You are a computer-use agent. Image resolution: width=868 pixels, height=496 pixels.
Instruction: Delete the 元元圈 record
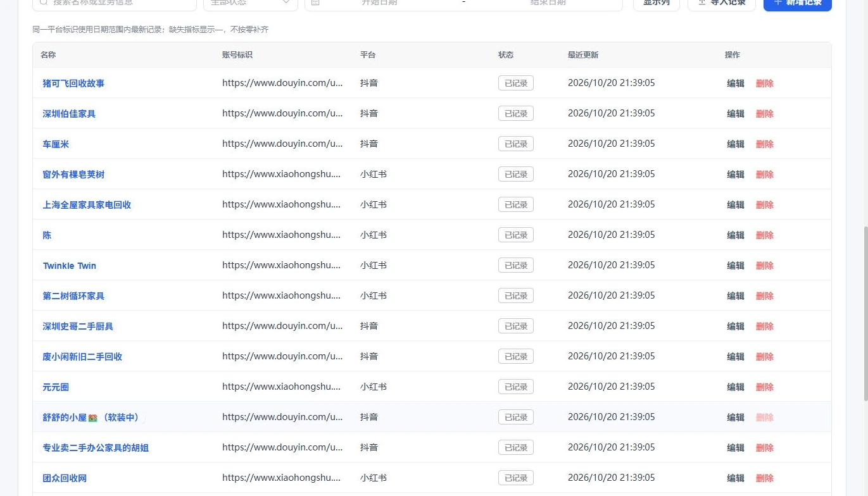765,387
